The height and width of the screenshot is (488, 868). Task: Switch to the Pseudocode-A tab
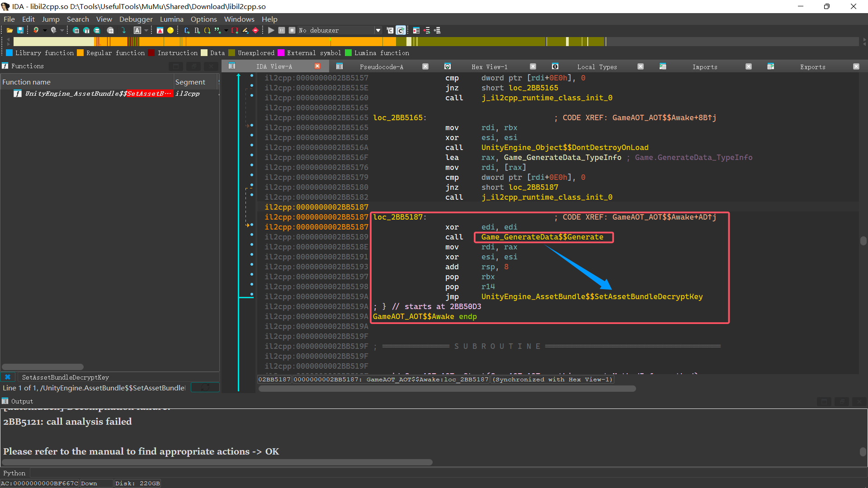(381, 66)
